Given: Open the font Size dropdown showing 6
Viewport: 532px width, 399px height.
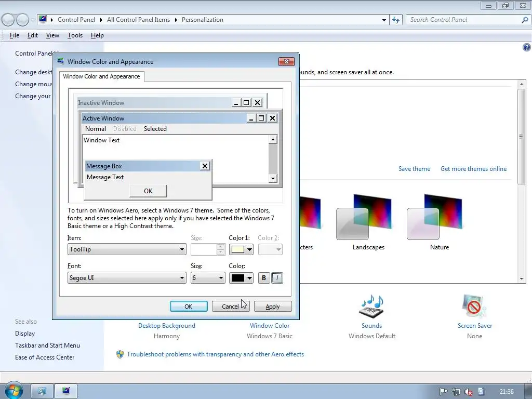Looking at the screenshot, I should click(208, 278).
